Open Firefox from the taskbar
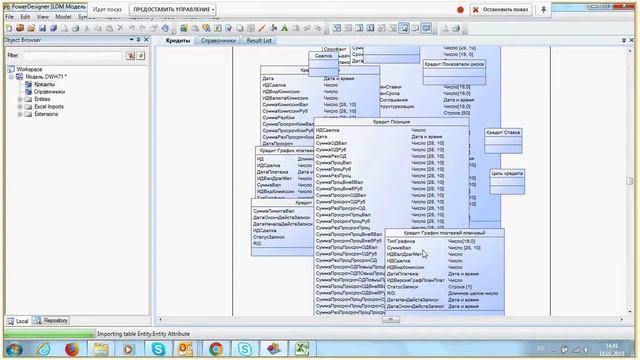Viewport: 640px width, 360px height. tap(72, 349)
